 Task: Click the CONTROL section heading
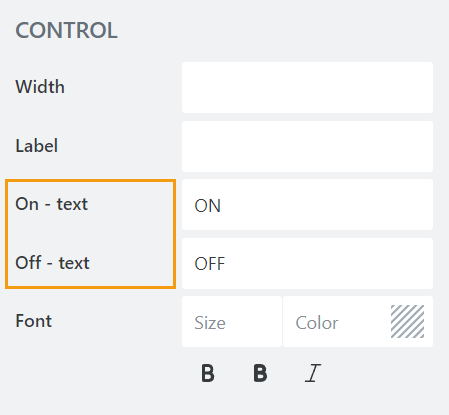pyautogui.click(x=66, y=30)
